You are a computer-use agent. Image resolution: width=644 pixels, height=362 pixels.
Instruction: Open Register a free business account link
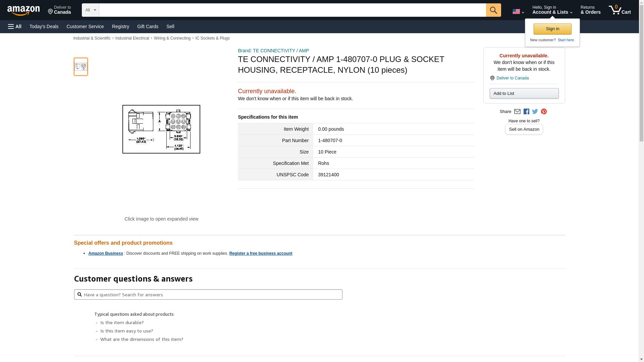point(261,253)
